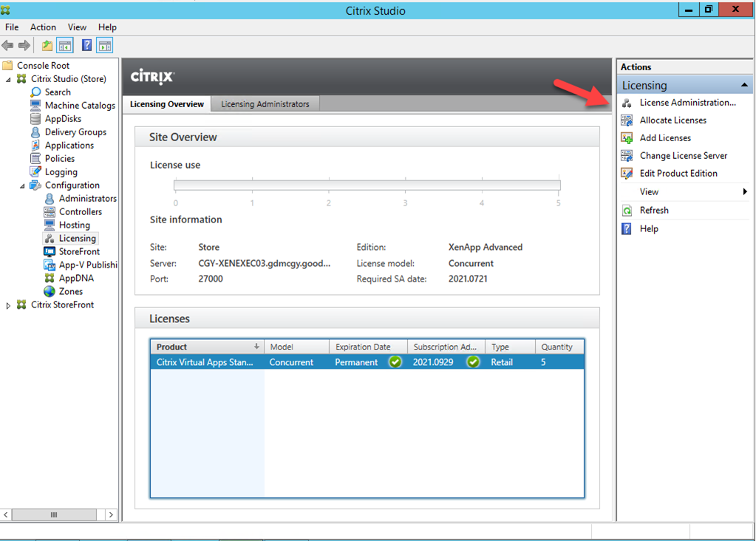Click the Change License Server link

pyautogui.click(x=683, y=156)
